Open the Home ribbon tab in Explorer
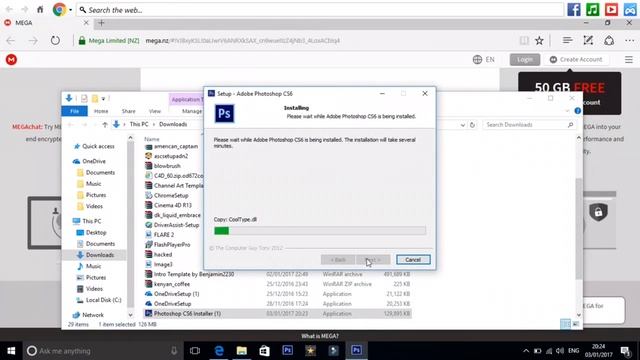The width and height of the screenshot is (640, 360). tap(101, 111)
